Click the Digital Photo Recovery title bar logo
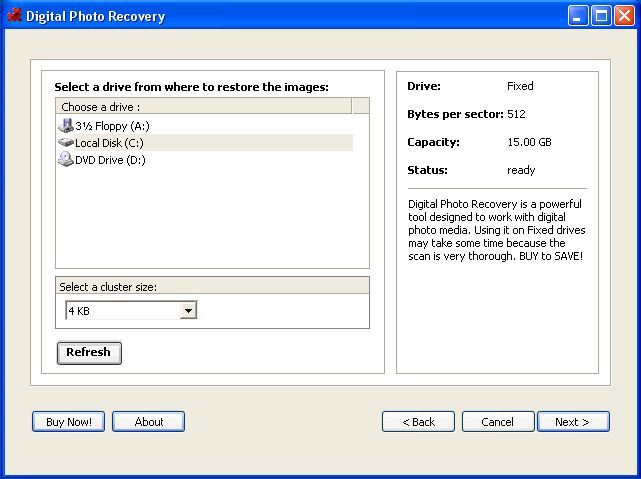Image resolution: width=641 pixels, height=479 pixels. [x=14, y=16]
